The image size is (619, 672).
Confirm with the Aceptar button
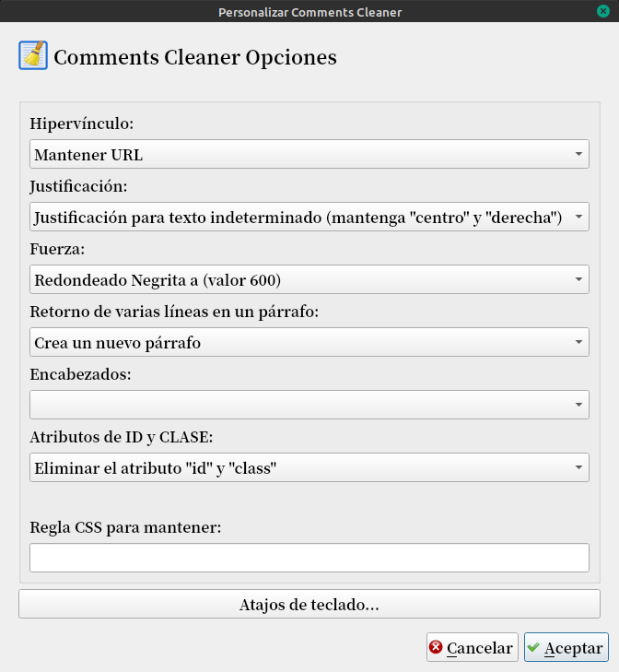click(x=566, y=648)
